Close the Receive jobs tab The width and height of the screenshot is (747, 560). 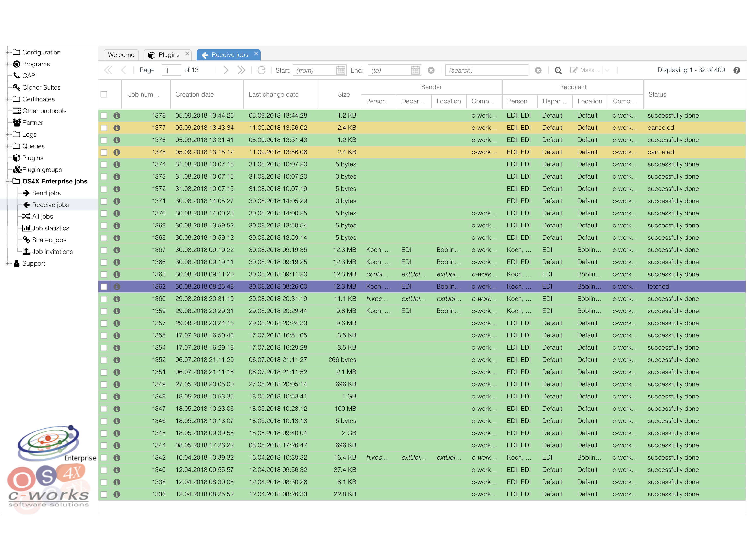coord(256,54)
